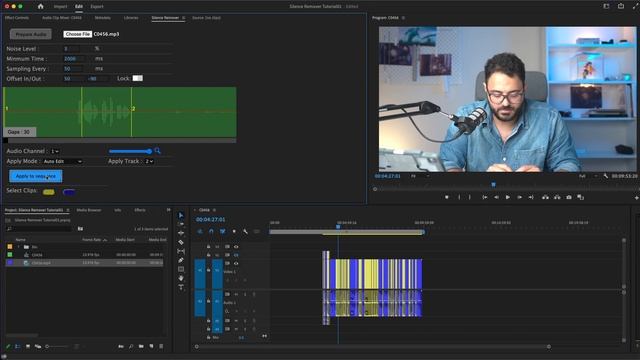
Task: Select the Pen tool
Action: (181, 260)
